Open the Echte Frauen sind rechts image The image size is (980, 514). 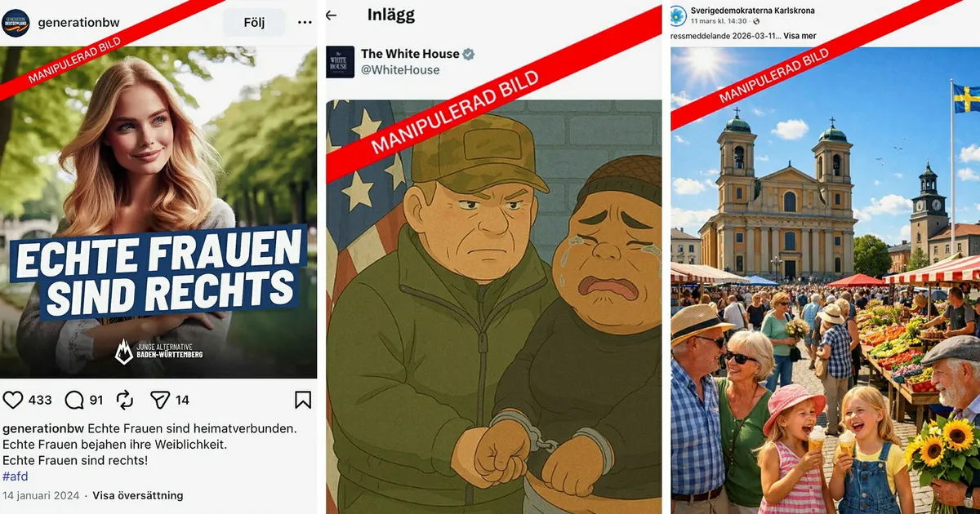coord(158,212)
